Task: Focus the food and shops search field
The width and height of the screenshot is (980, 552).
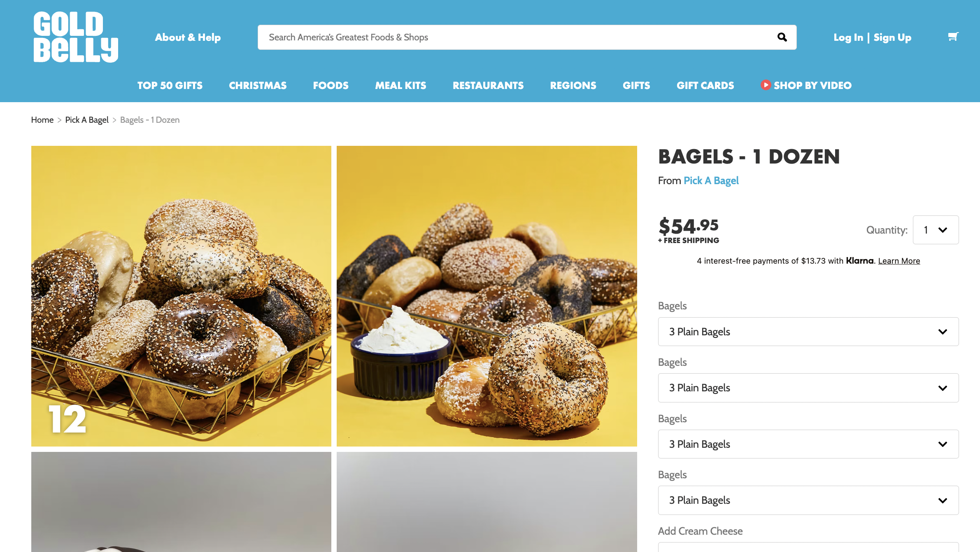Action: pyautogui.click(x=519, y=37)
